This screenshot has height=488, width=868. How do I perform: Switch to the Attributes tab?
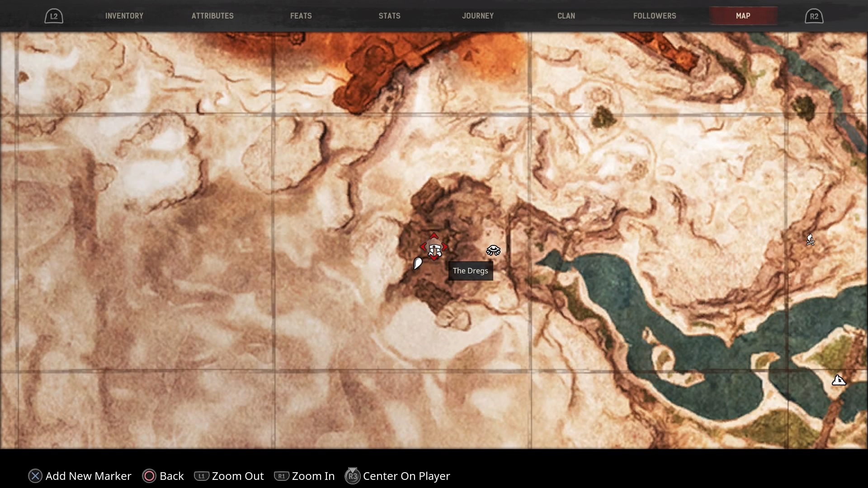[x=212, y=16]
